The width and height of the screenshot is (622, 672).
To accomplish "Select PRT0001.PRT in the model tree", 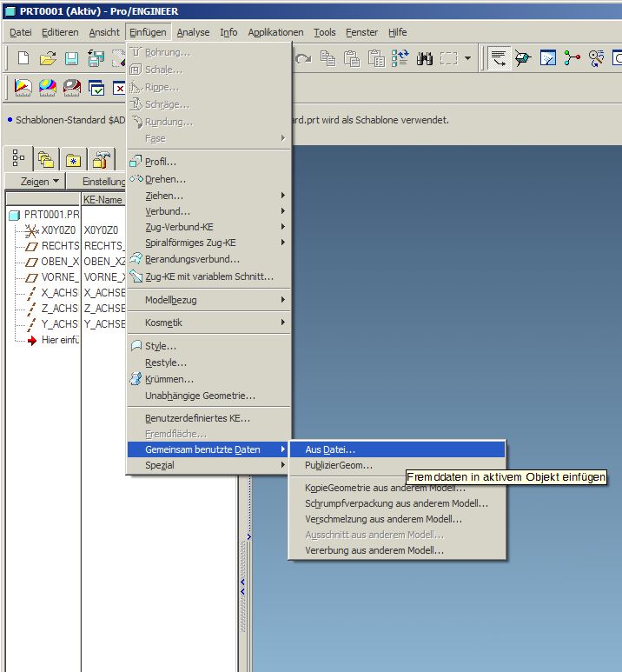I will click(44, 214).
